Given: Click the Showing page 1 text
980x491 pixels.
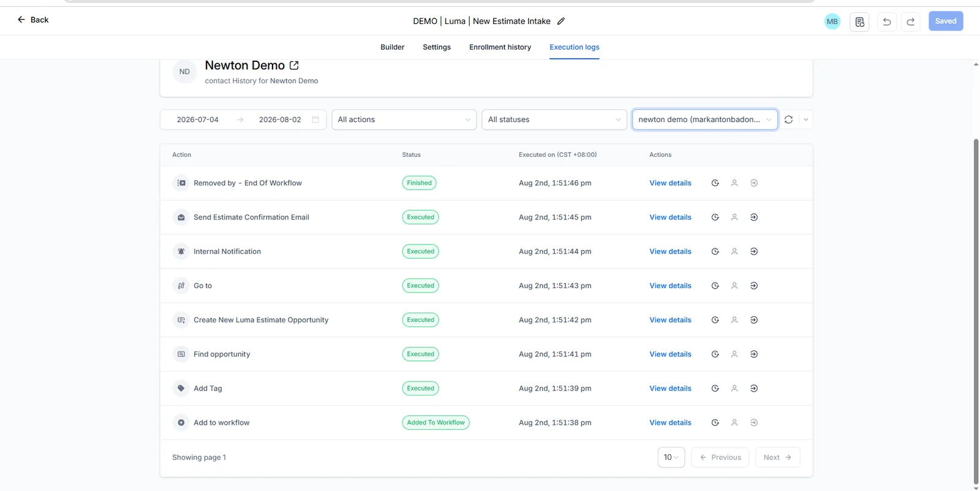Looking at the screenshot, I should pyautogui.click(x=199, y=457).
